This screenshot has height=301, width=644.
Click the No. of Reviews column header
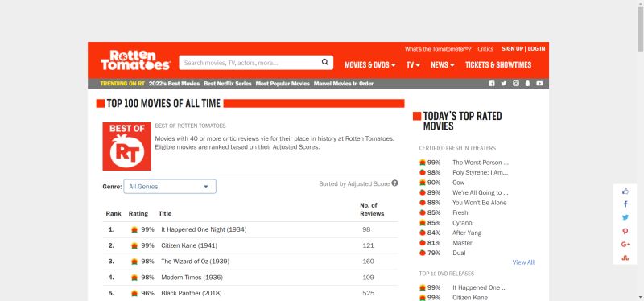pos(372,209)
